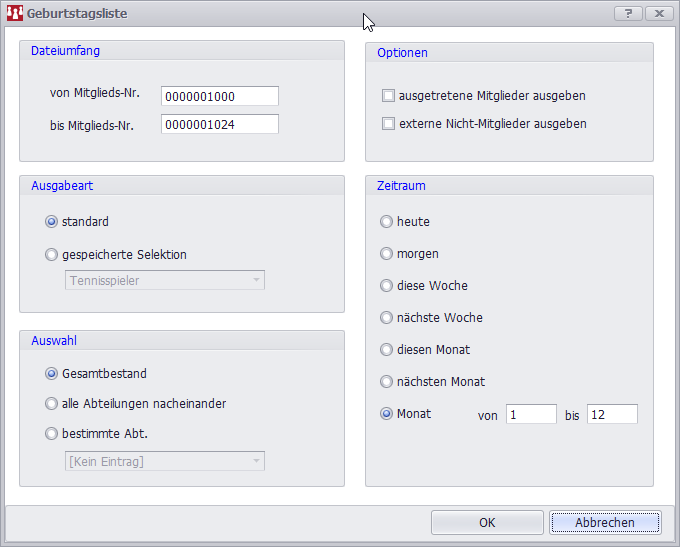Enable 'ausgetretene Mitglieder ausgeben' checkbox
The width and height of the screenshot is (680, 547).
click(388, 96)
